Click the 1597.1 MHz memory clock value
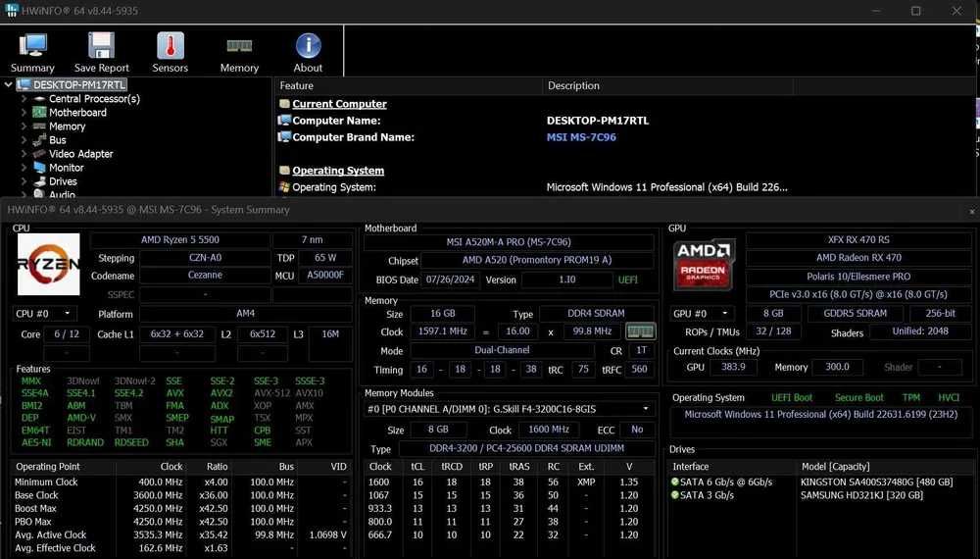 click(x=443, y=331)
